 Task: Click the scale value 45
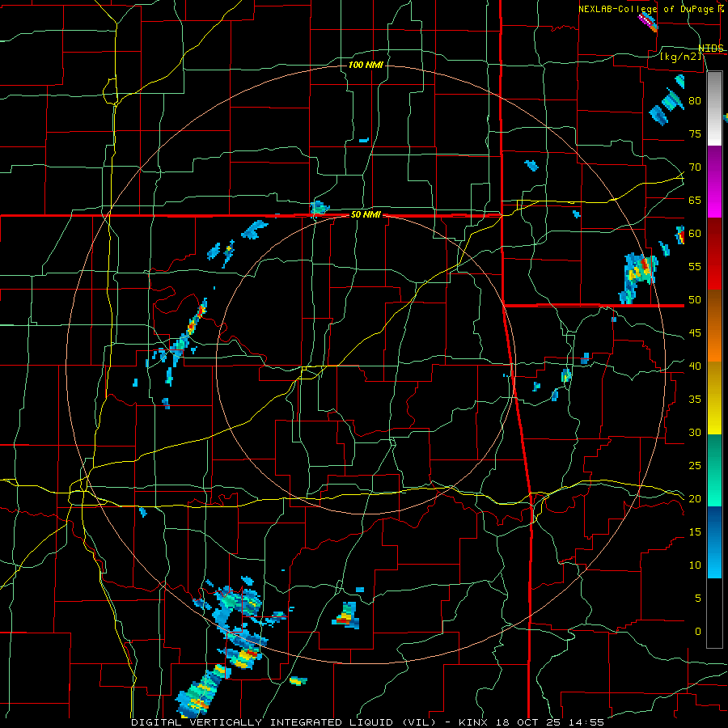695,333
